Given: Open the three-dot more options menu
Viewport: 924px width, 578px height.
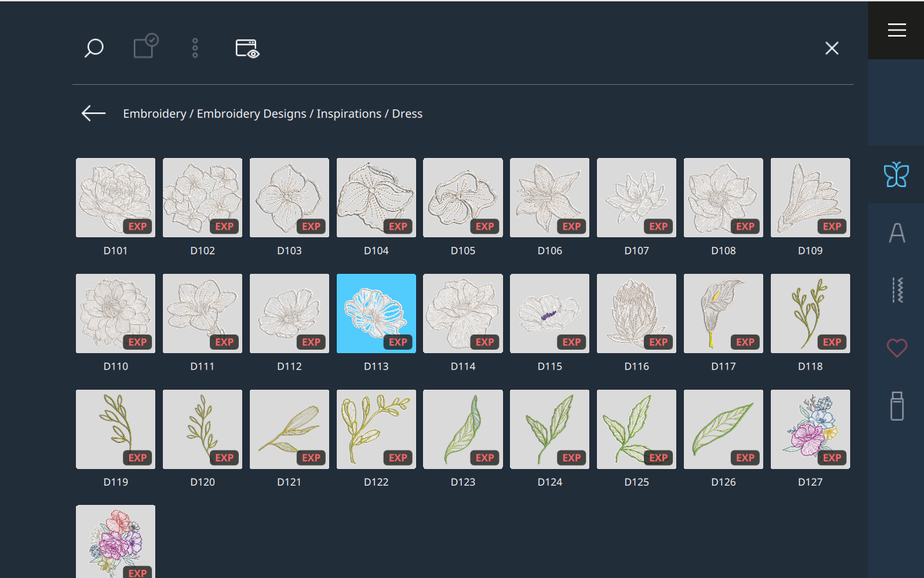Looking at the screenshot, I should [195, 48].
